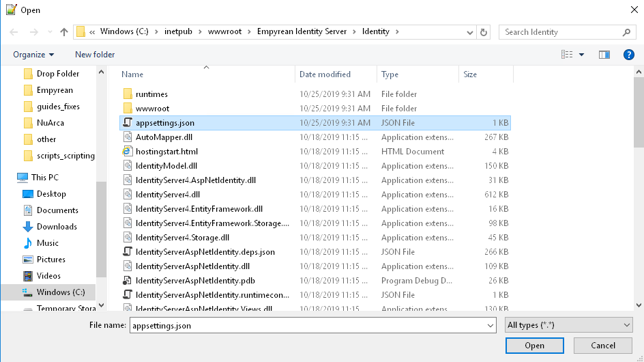Open Downloads in navigation pane
This screenshot has height=362, width=644.
click(x=57, y=227)
